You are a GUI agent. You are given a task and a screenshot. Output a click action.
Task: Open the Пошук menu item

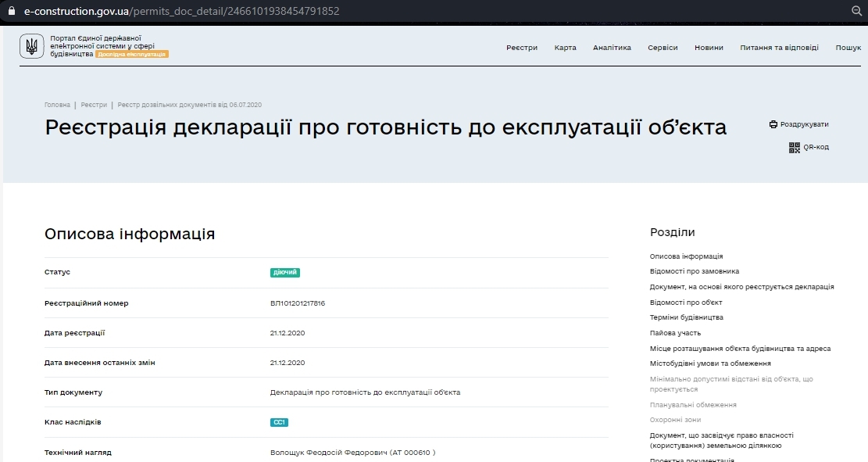tap(848, 48)
